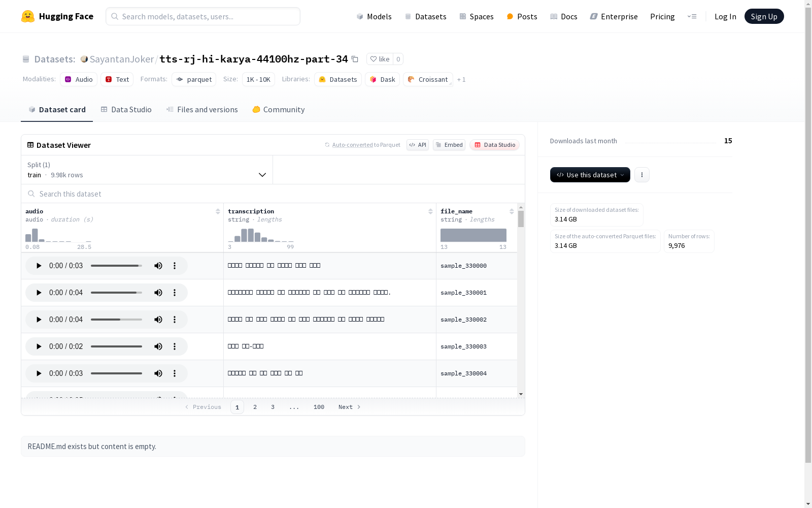Go to page 3 of dataset rows
The height and width of the screenshot is (508, 812).
click(x=273, y=407)
